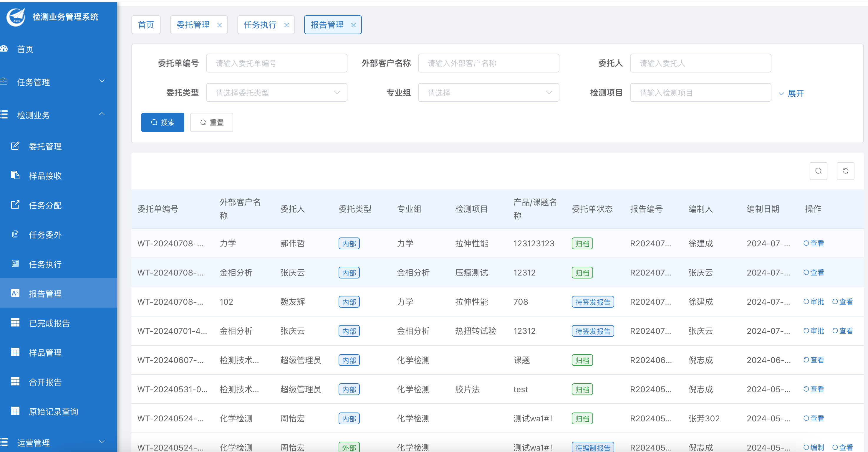This screenshot has width=868, height=452.
Task: Click 查看 for 压痕测试 row
Action: [814, 272]
